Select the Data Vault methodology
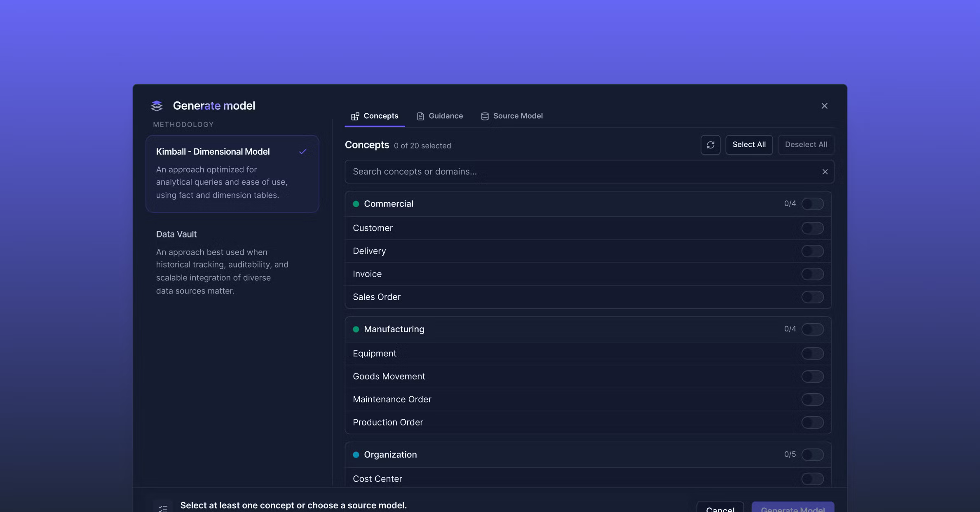Image resolution: width=980 pixels, height=512 pixels. pyautogui.click(x=232, y=262)
